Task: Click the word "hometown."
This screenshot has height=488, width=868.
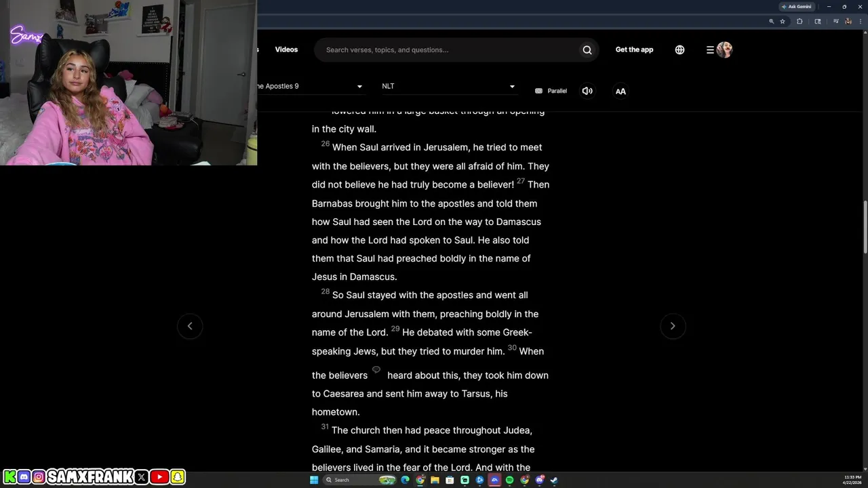Action: 336,412
